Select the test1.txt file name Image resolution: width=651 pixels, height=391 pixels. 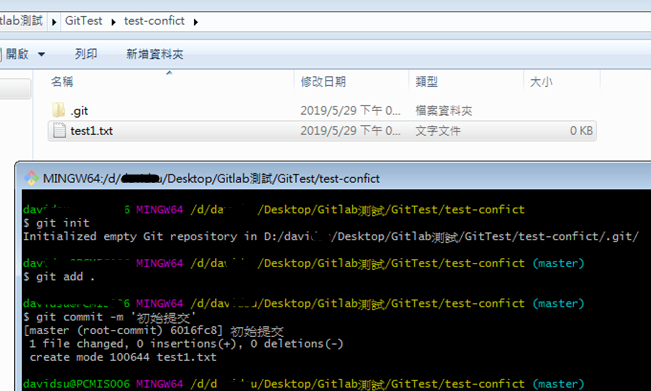tap(92, 131)
